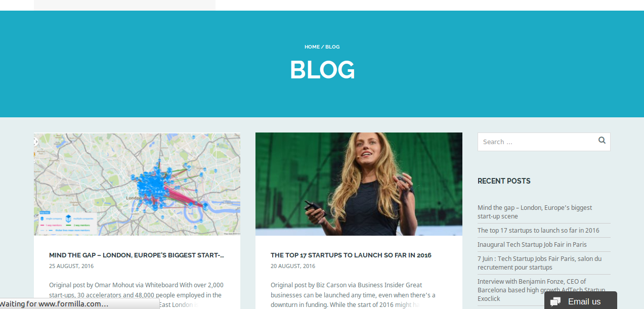Viewport: 644px width, 309px height.
Task: Click the search magnifier icon
Action: (x=602, y=141)
